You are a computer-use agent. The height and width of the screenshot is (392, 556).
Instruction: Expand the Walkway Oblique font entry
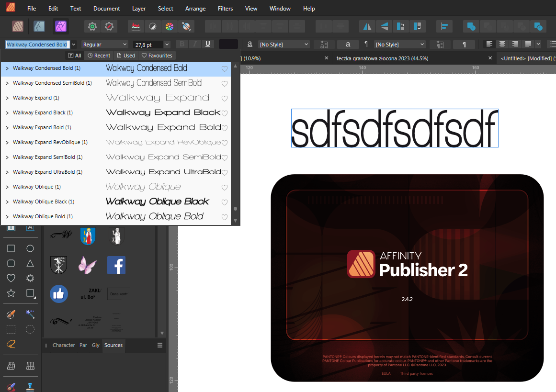(7, 187)
